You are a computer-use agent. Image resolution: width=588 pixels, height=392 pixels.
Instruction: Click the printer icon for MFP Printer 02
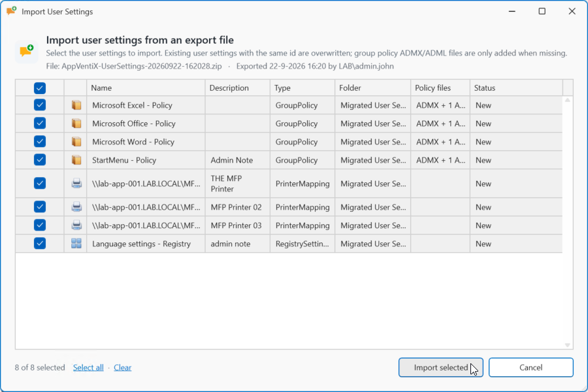(76, 207)
